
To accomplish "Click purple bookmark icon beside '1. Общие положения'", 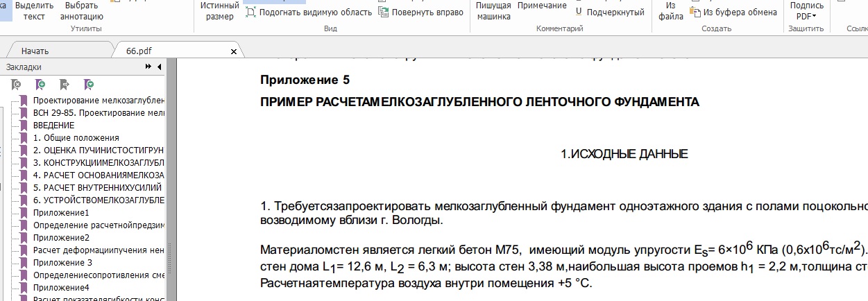I will [24, 138].
